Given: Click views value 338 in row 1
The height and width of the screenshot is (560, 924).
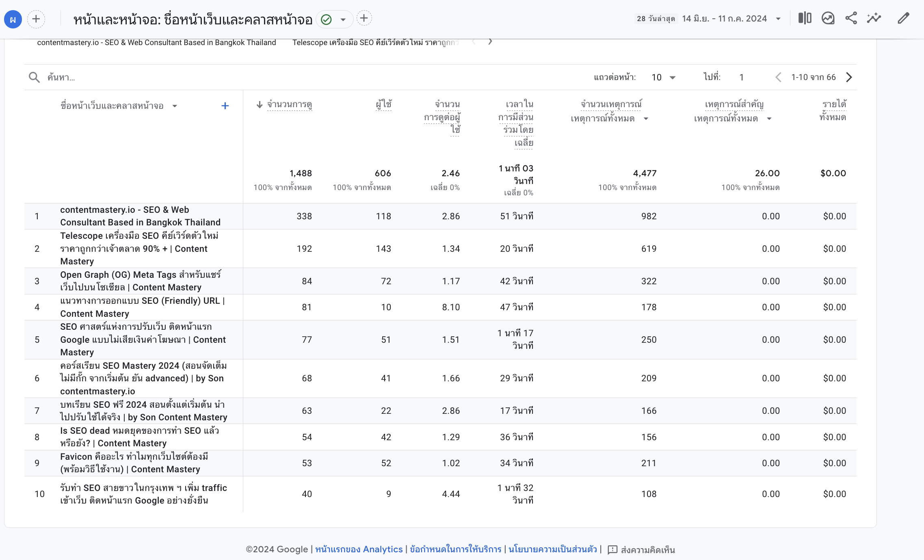Looking at the screenshot, I should (x=304, y=216).
